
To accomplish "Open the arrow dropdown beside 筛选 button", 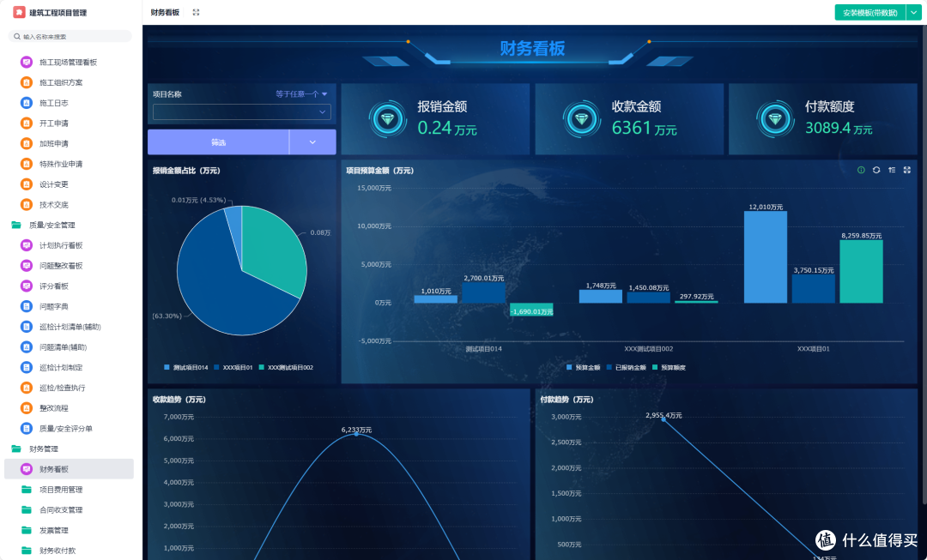I will click(312, 142).
